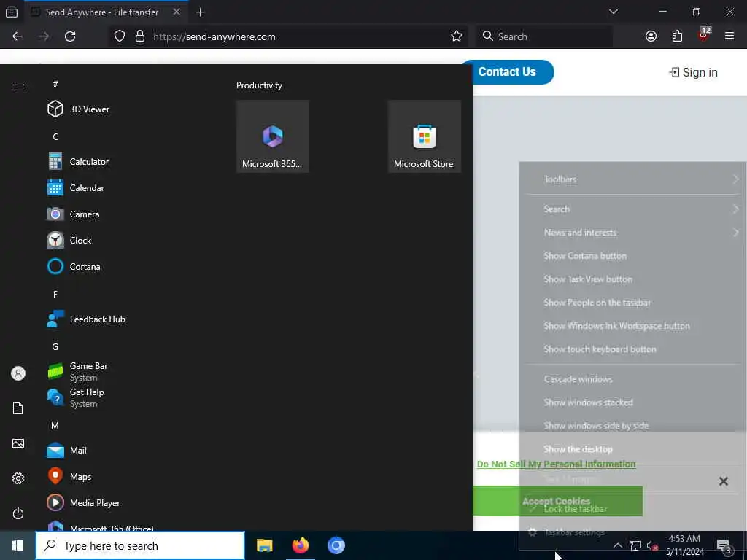Expand the Start menu hamburger
This screenshot has height=560, width=747.
click(x=18, y=85)
